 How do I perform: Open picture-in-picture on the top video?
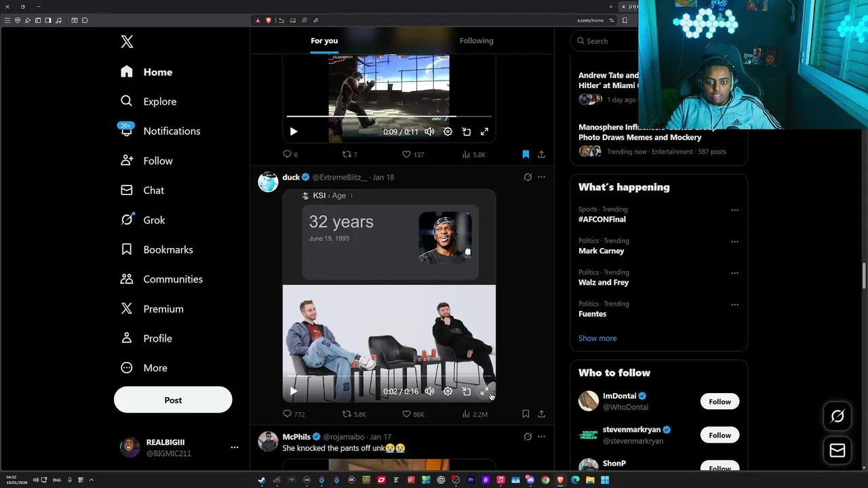(x=467, y=131)
